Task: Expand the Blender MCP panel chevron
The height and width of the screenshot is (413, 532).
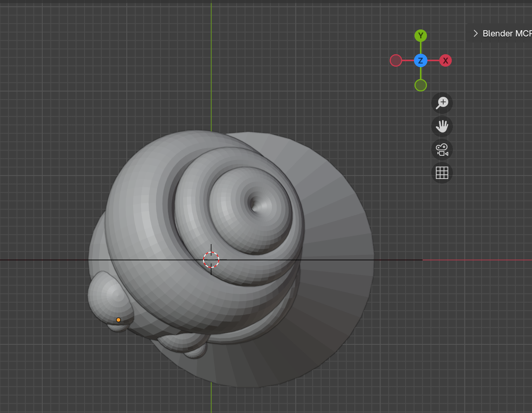Action: [x=475, y=34]
